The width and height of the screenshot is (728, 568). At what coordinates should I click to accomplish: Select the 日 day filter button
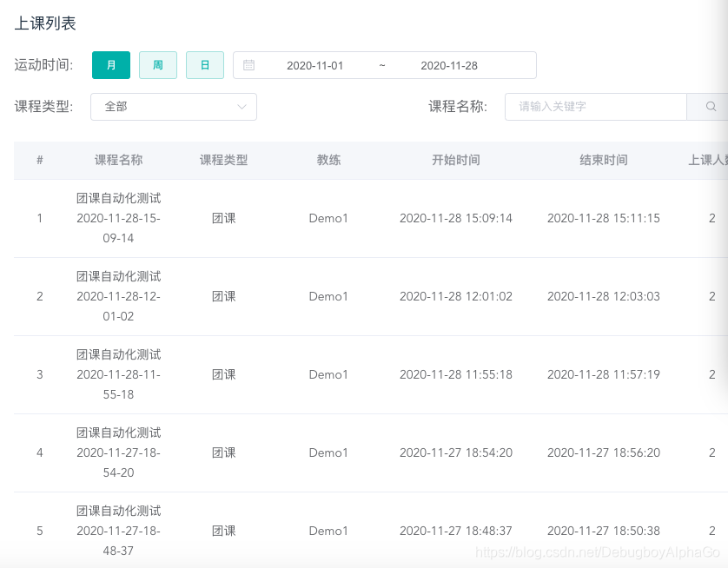click(x=205, y=65)
